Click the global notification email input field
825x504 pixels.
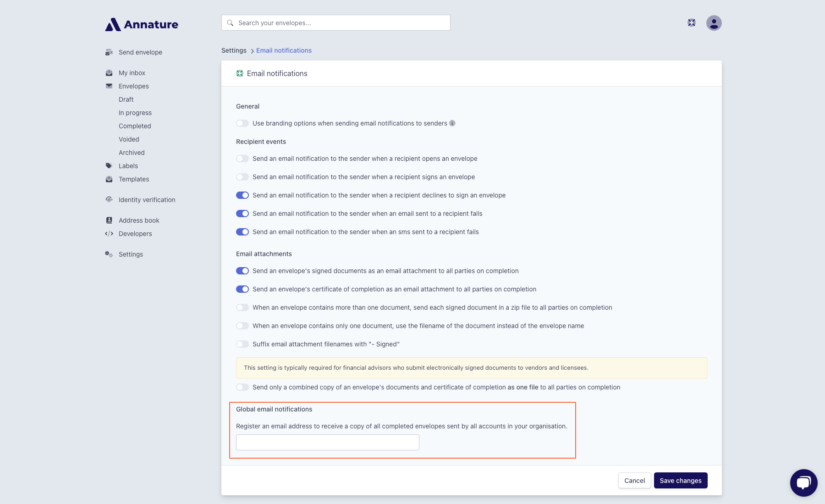(x=327, y=443)
